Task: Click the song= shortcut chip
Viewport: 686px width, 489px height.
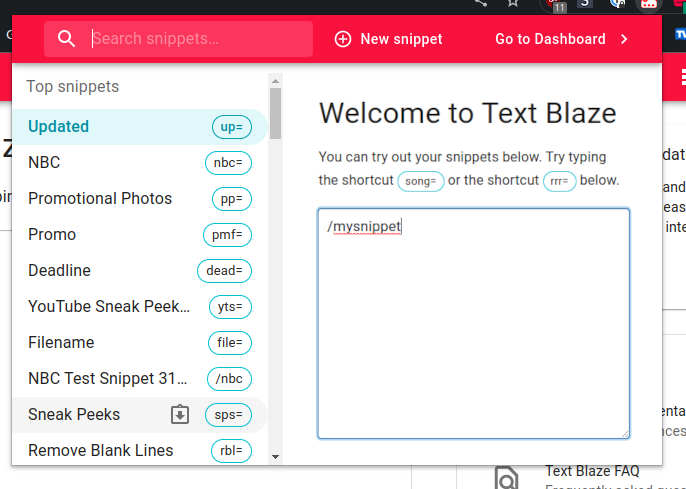Action: 421,181
